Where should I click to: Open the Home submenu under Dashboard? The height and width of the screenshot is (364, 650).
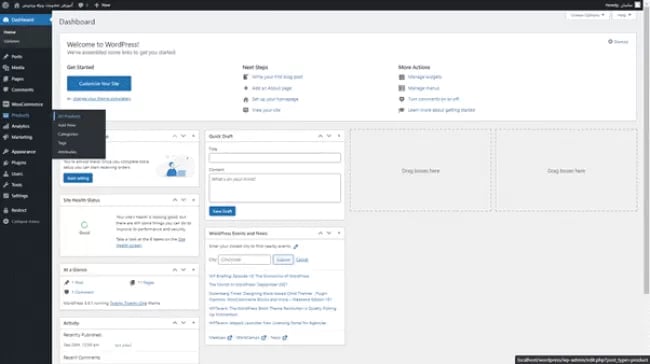coord(10,32)
